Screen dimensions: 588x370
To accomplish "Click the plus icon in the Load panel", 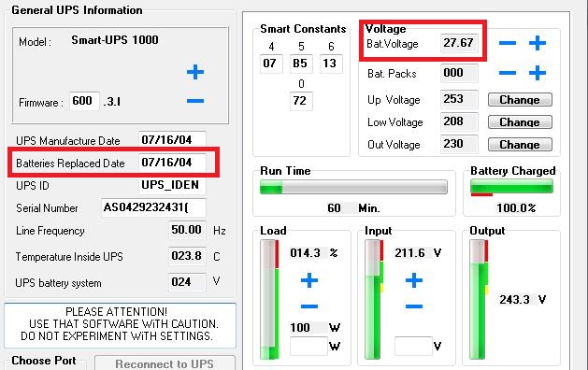I will click(x=309, y=280).
